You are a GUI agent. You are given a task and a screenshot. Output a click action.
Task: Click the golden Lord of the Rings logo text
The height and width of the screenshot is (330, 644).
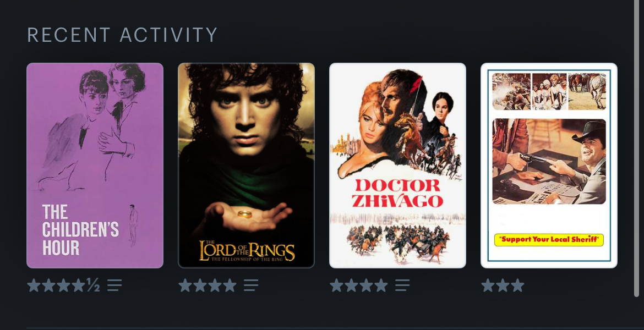pyautogui.click(x=247, y=251)
